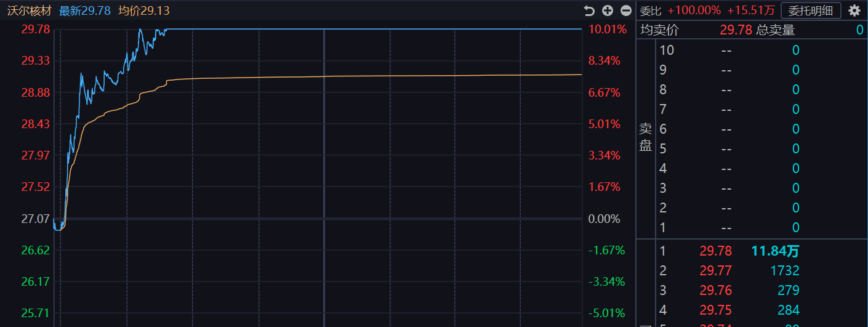Image resolution: width=868 pixels, height=327 pixels.
Task: Click the 27.07 price axis label
Action: [x=36, y=219]
